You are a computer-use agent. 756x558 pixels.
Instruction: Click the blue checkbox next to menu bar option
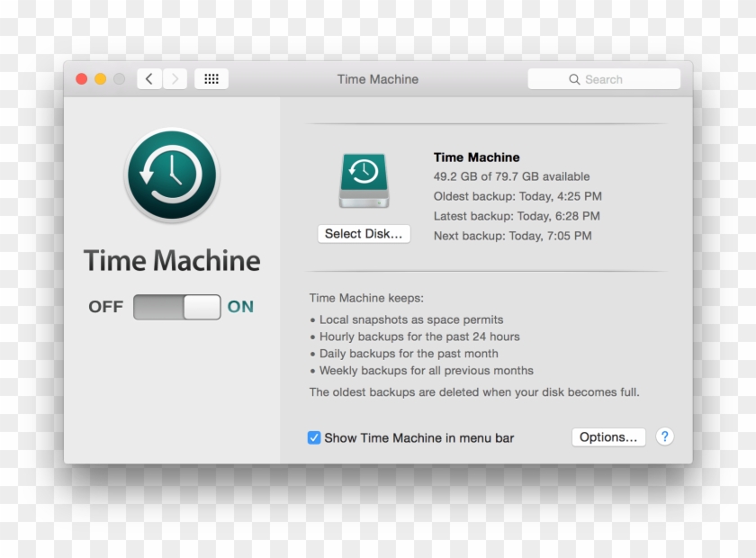[x=313, y=437]
